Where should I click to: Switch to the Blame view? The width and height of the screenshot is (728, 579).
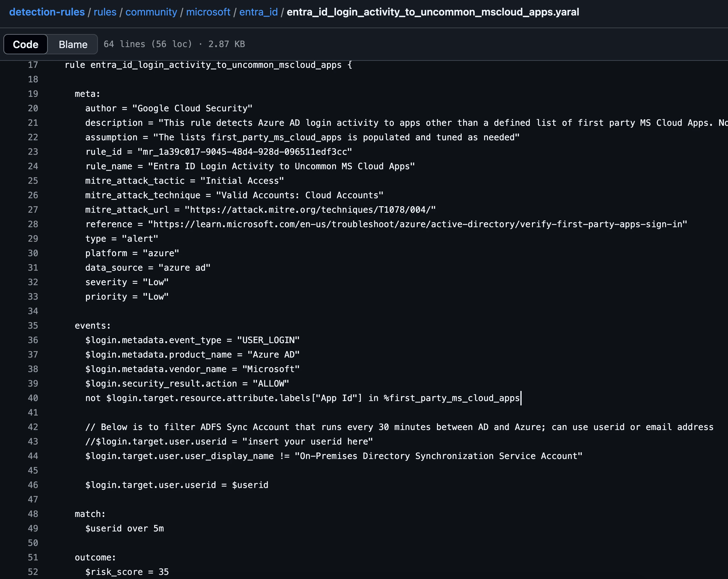pyautogui.click(x=73, y=44)
